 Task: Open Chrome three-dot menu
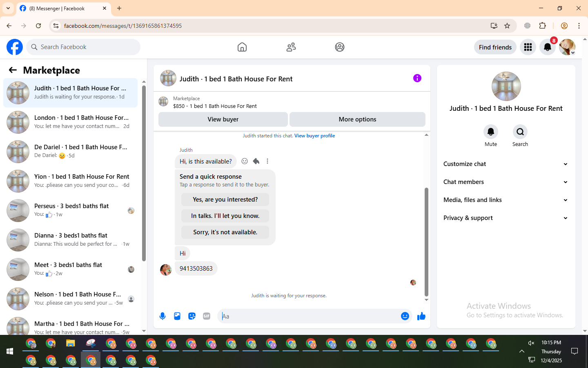point(579,26)
